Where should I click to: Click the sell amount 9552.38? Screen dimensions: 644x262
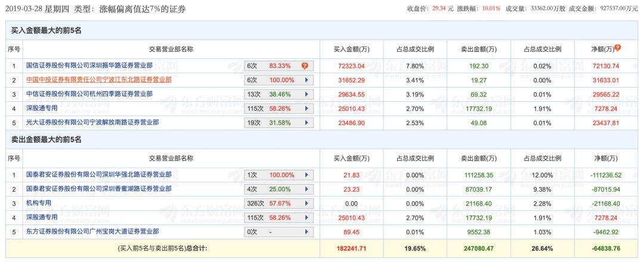click(x=478, y=232)
